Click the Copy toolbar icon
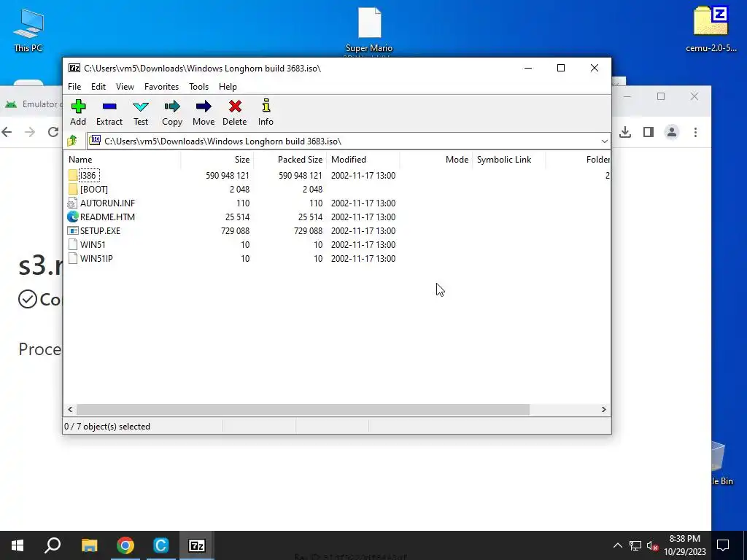 [x=172, y=106]
